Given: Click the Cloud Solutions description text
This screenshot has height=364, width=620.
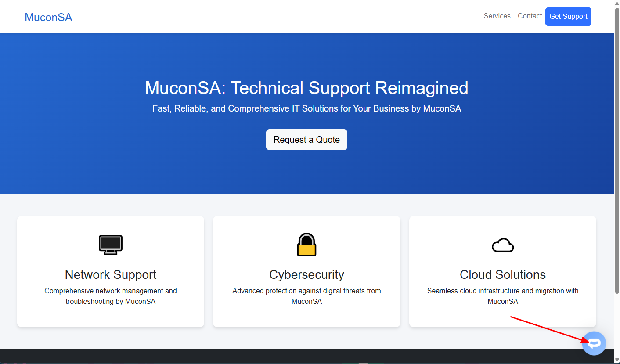Looking at the screenshot, I should click(x=503, y=296).
